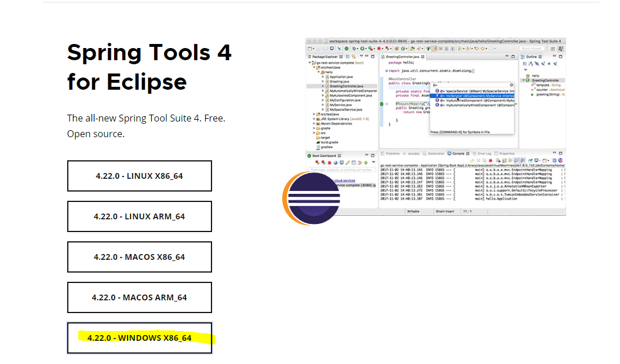Click the 'Spring Tools 4 for Eclipse' heading
Screen dimensions: 620x364
[x=149, y=67]
